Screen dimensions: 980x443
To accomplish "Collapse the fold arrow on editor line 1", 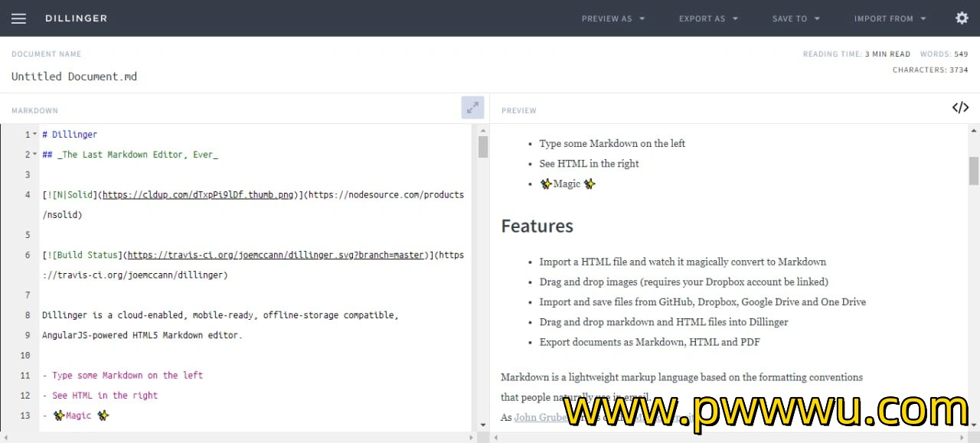I will tap(35, 135).
